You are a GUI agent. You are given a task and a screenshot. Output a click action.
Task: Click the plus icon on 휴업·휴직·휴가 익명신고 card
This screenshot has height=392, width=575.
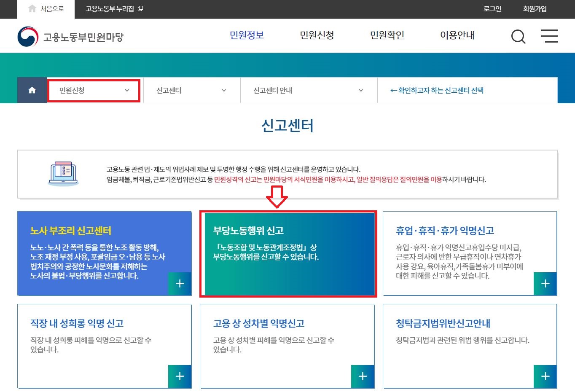pos(545,284)
